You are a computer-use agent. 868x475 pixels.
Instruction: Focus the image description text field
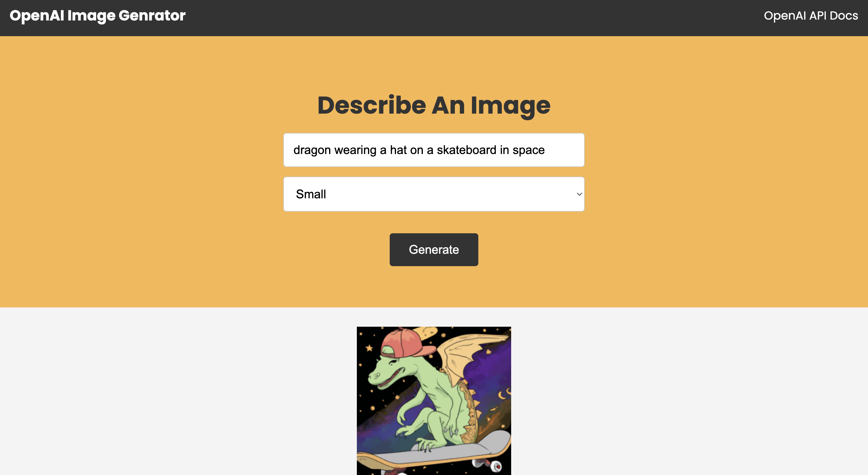click(434, 150)
